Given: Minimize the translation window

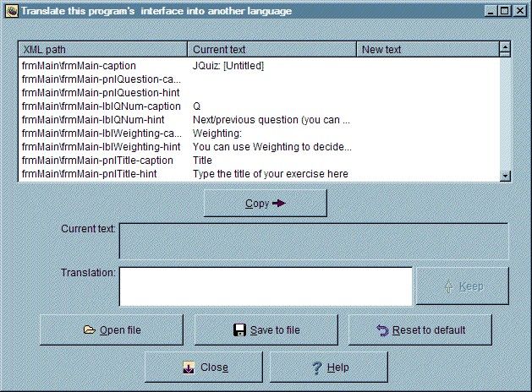Looking at the screenshot, I should (x=491, y=11).
